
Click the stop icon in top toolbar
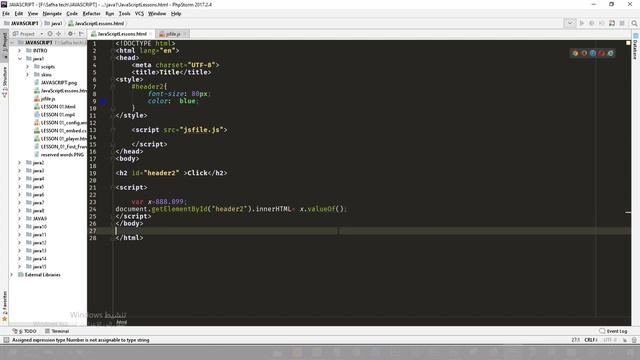tap(622, 23)
